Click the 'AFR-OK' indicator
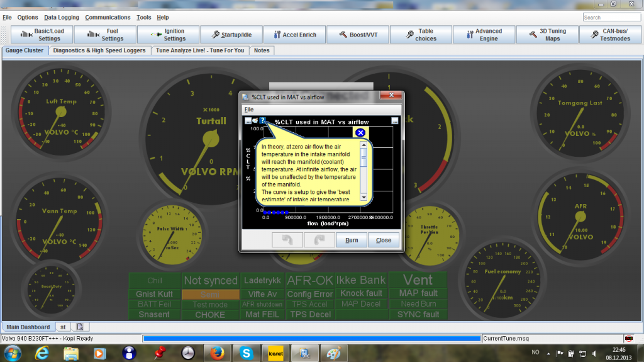This screenshot has height=362, width=644. [x=310, y=281]
